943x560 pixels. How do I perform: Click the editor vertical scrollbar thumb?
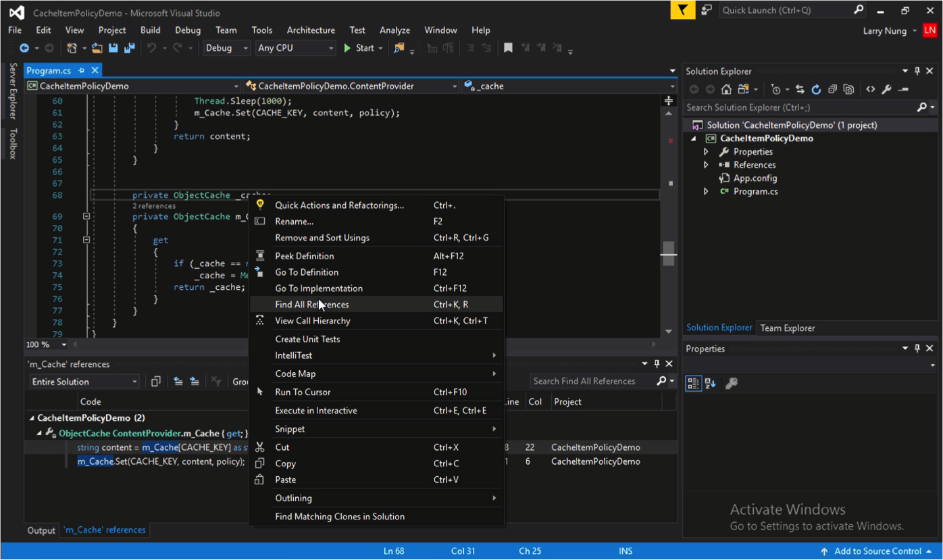pos(668,253)
